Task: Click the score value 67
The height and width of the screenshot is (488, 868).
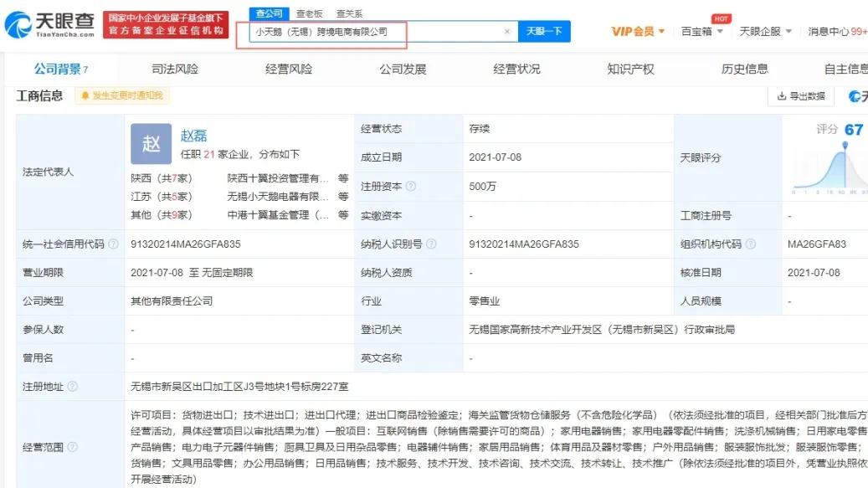Action: tap(854, 130)
